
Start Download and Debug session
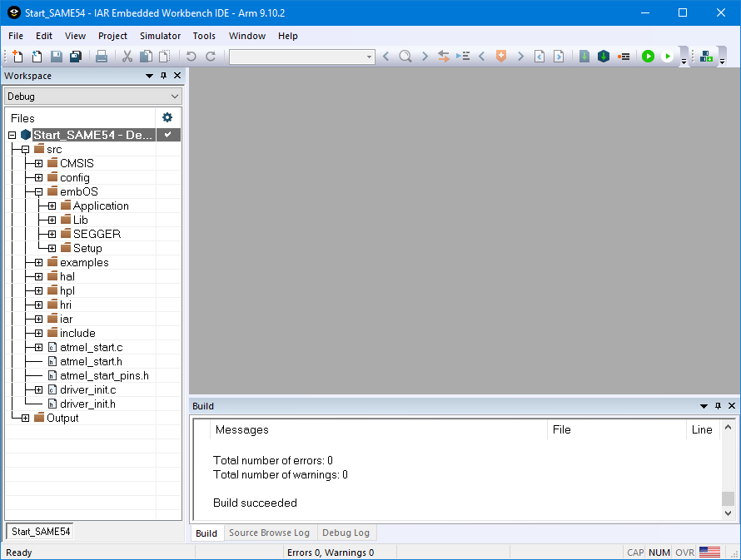[x=648, y=57]
